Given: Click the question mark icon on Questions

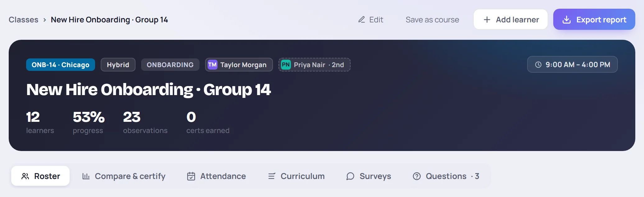Looking at the screenshot, I should (417, 176).
